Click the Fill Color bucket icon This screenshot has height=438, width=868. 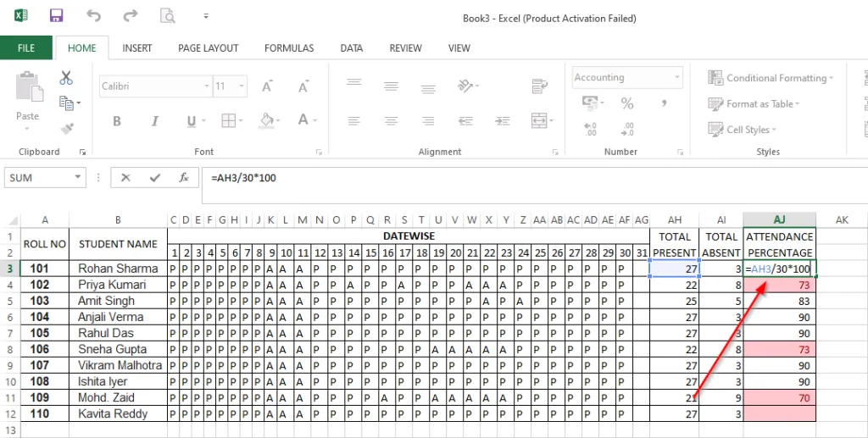267,120
